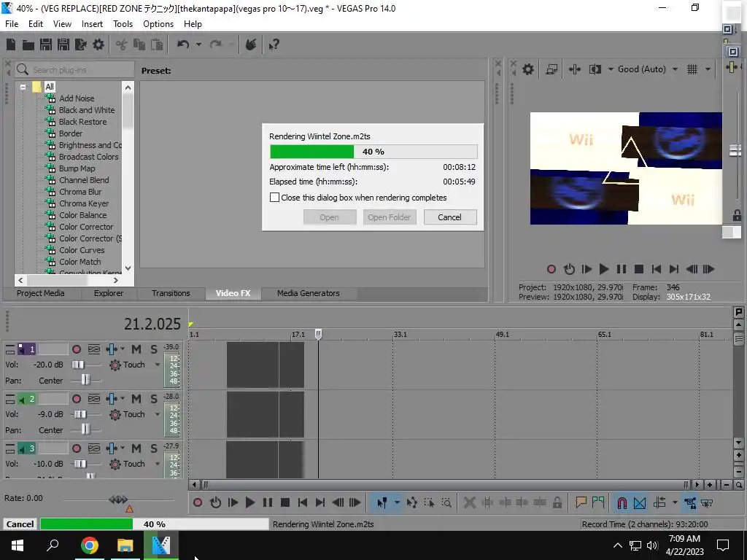The height and width of the screenshot is (560, 747).
Task: Switch to the Transitions tab
Action: 171,293
